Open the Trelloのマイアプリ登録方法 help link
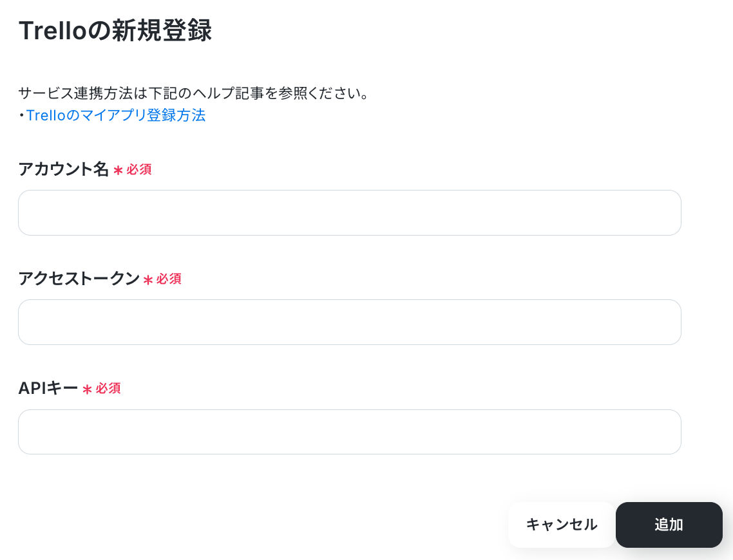This screenshot has height=560, width=733. coord(115,115)
